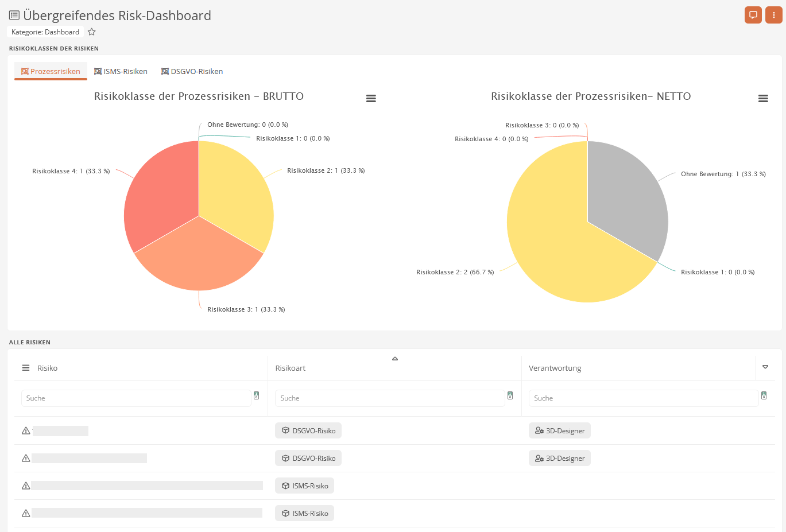
Task: Click the Kategorie: Dashboard label
Action: click(x=45, y=32)
